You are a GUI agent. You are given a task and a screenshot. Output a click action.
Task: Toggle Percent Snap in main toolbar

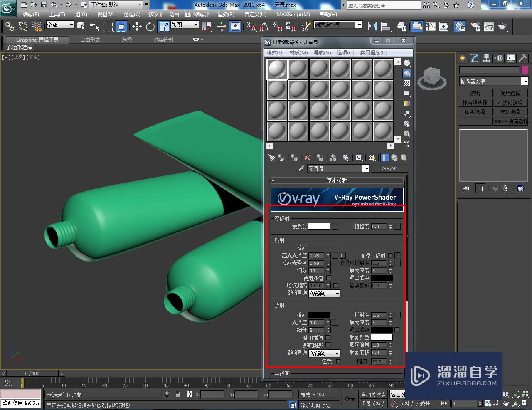277,27
